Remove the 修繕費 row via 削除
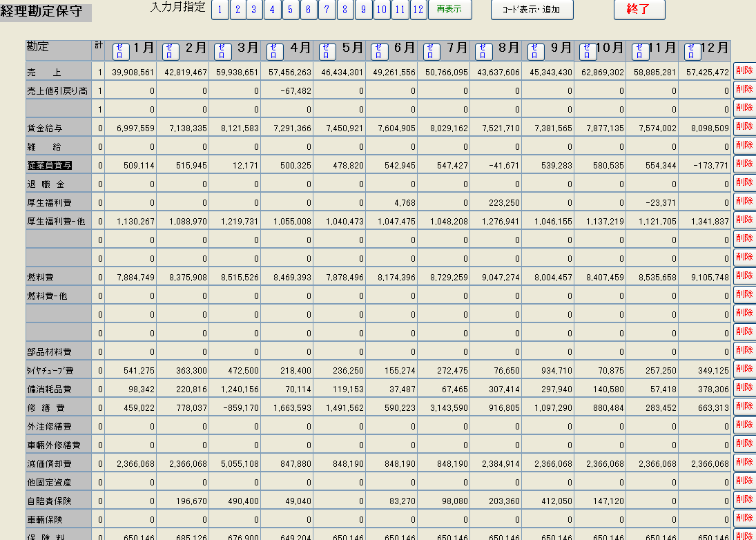The height and width of the screenshot is (540, 756). [744, 406]
